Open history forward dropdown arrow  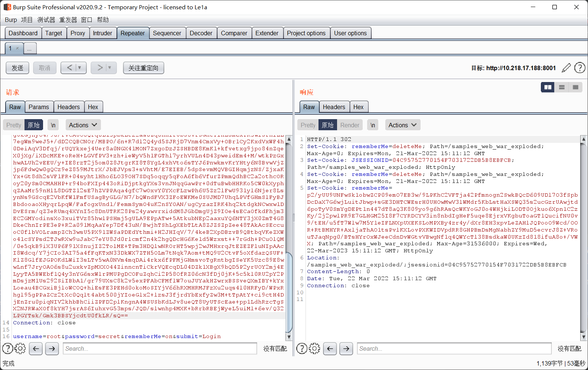click(x=110, y=68)
